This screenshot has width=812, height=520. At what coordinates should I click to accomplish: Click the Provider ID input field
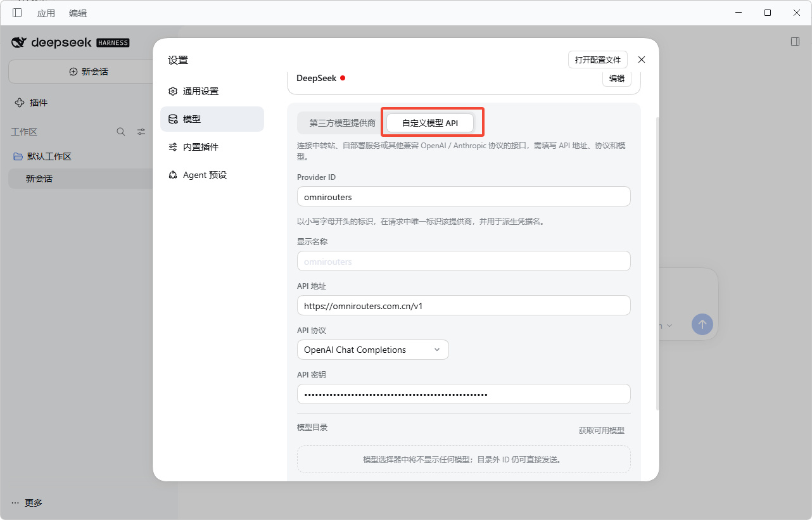pos(464,196)
